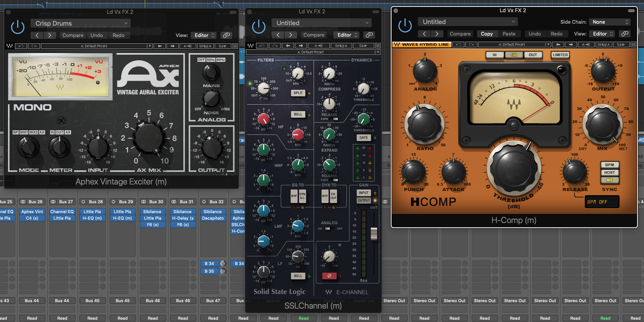Click Undo in H-Comp plugin header

click(535, 34)
